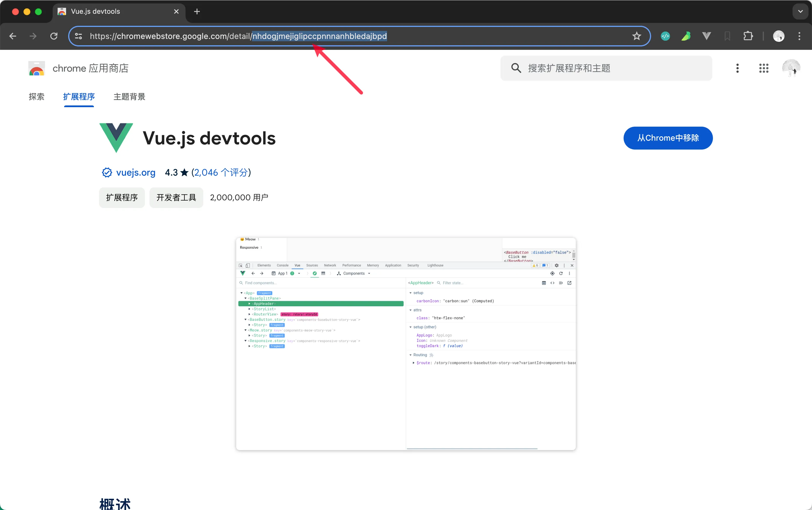Open the web store more-options menu

(737, 68)
